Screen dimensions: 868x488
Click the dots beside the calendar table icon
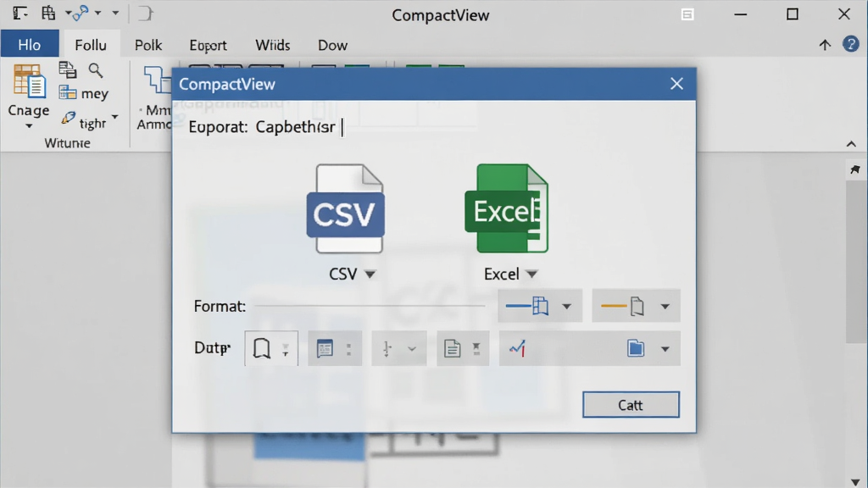point(348,349)
